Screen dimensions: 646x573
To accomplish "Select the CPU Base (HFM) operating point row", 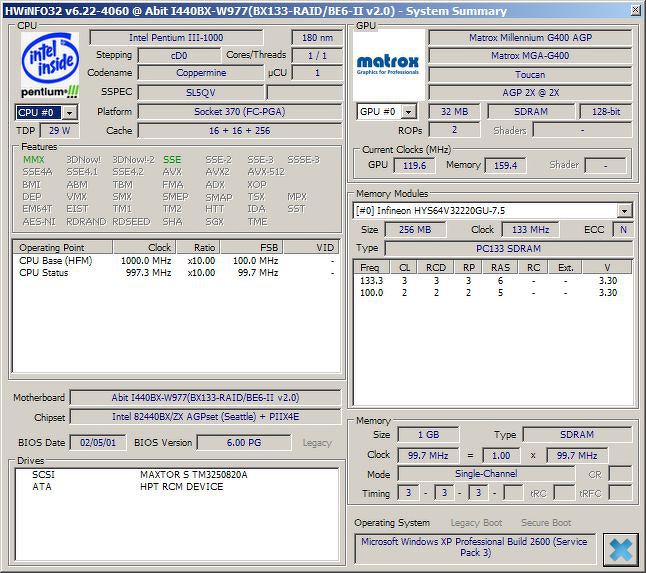I will [x=176, y=261].
